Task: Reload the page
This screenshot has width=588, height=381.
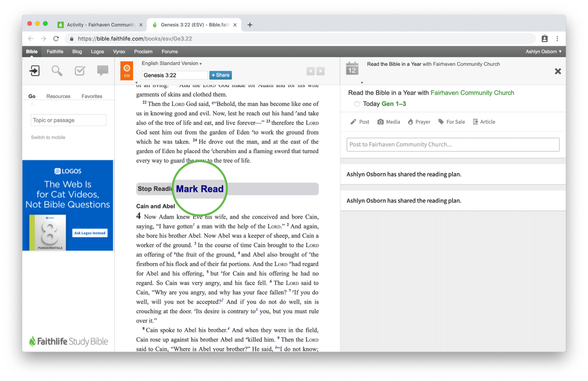Action: click(56, 39)
